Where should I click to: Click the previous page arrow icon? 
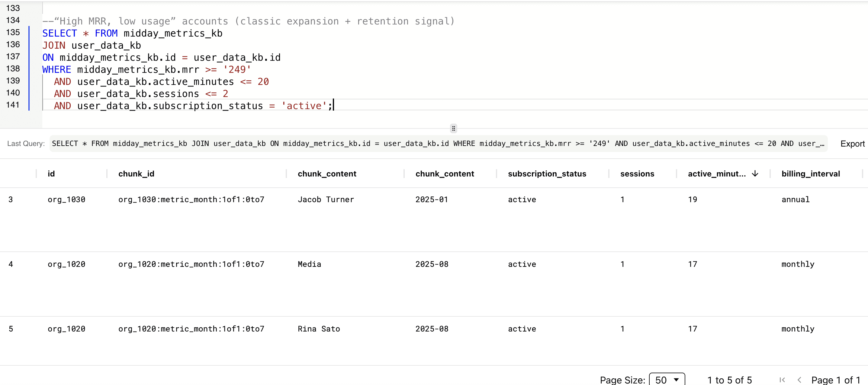click(799, 380)
